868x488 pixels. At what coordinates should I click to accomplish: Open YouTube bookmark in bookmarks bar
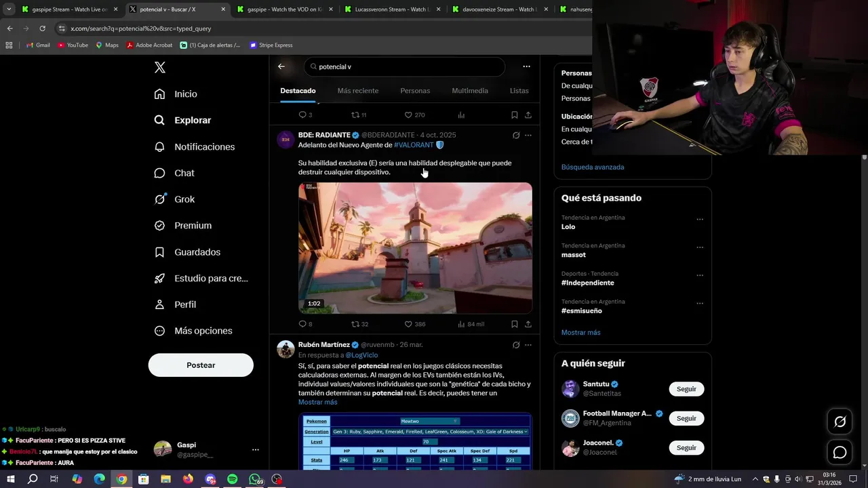click(x=73, y=45)
